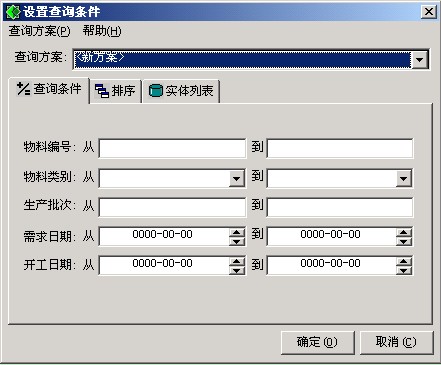
Task: Click the 实体列表 tab's cylinder icon
Action: [x=155, y=91]
